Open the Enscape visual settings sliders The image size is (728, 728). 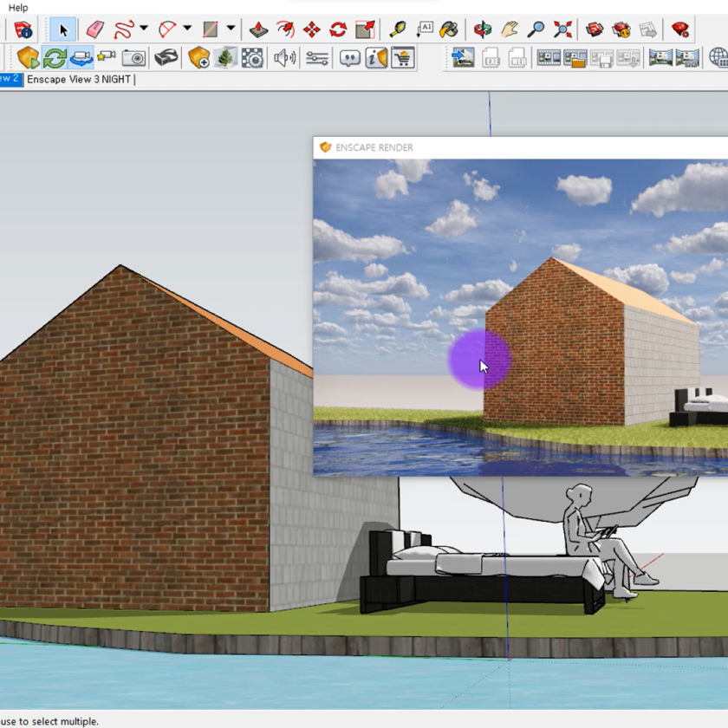[x=316, y=58]
